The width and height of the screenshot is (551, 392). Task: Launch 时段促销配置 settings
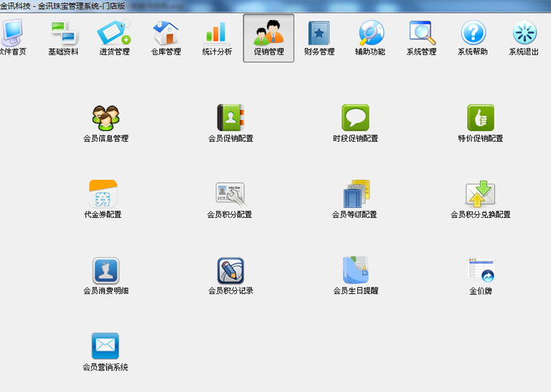tap(355, 118)
